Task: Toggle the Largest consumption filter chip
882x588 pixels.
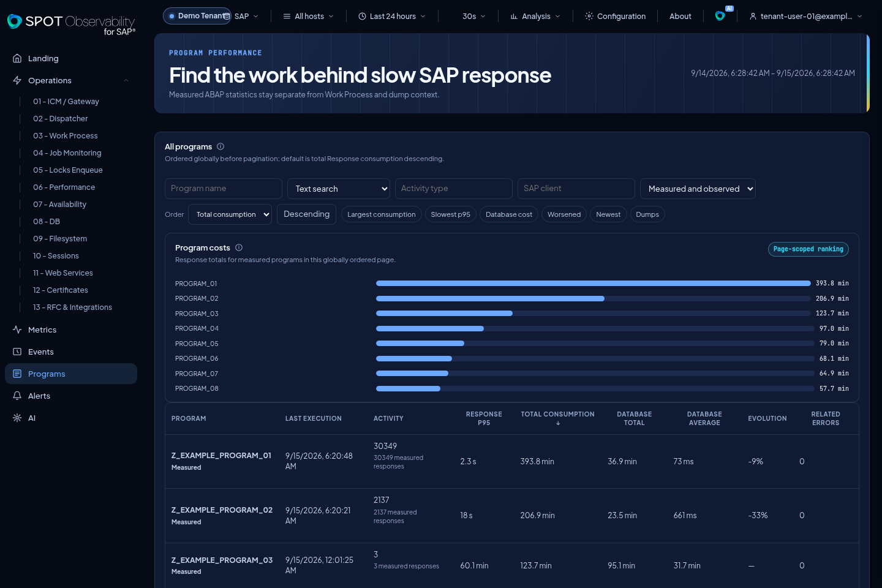Action: click(382, 214)
